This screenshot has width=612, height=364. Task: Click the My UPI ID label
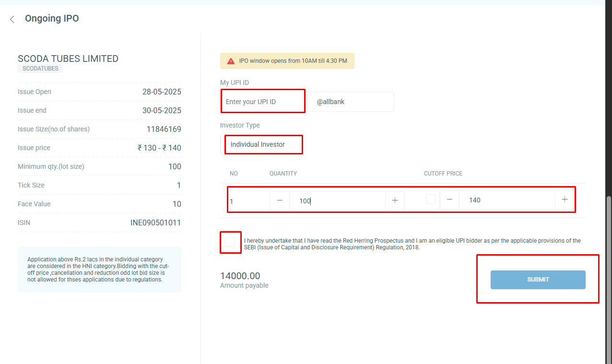click(x=235, y=82)
